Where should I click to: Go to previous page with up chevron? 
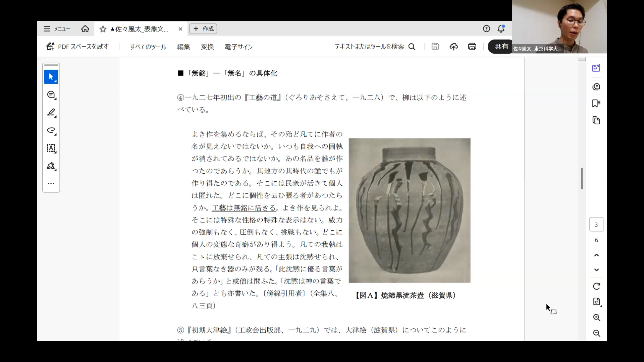pyautogui.click(x=596, y=255)
